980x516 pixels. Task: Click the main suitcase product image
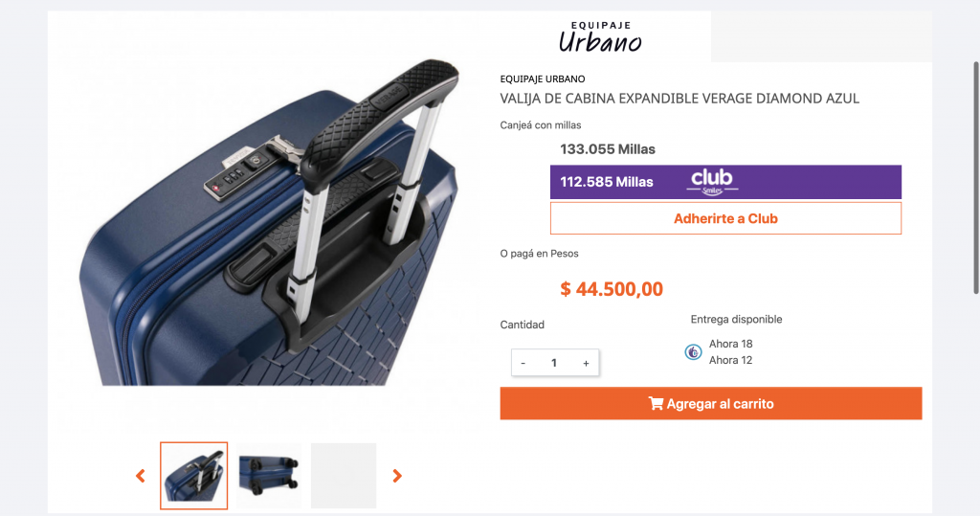[270, 222]
